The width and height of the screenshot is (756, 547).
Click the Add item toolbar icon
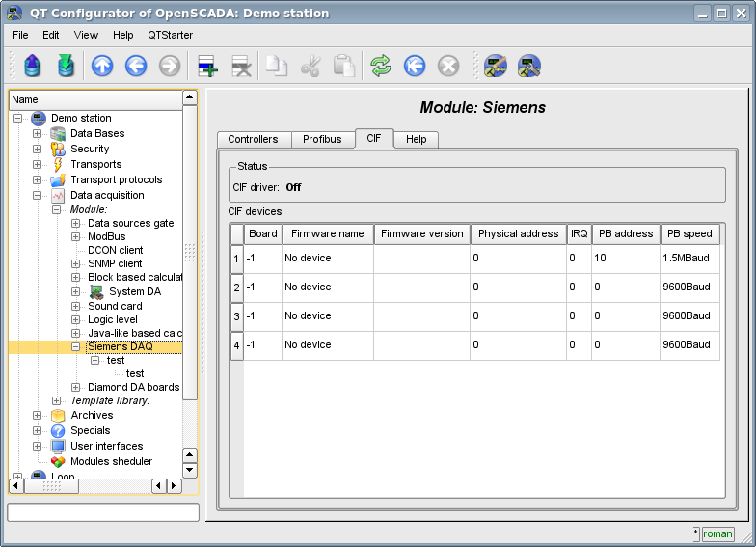pyautogui.click(x=207, y=66)
